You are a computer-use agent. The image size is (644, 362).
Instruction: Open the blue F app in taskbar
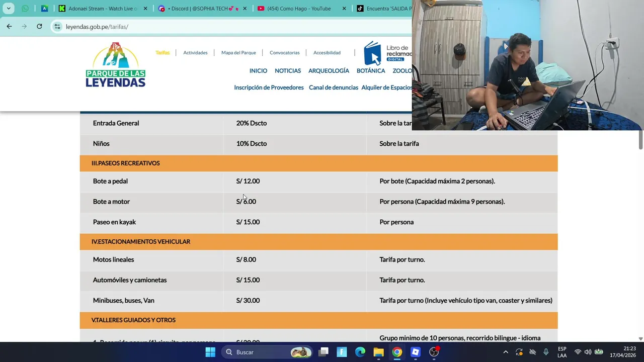tap(342, 352)
